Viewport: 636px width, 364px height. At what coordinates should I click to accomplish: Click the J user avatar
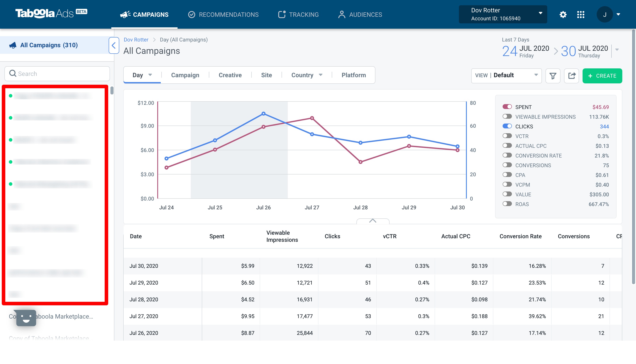604,15
